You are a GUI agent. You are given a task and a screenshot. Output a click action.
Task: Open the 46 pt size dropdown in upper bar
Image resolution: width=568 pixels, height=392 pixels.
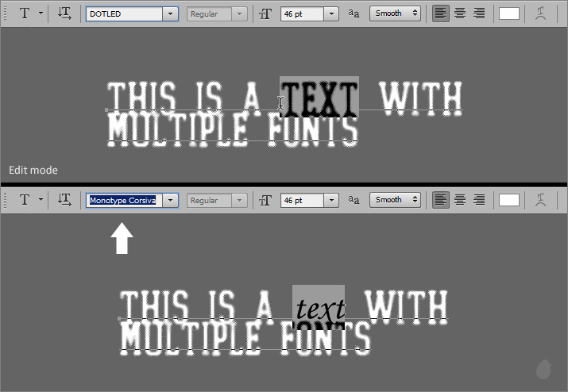coord(330,13)
